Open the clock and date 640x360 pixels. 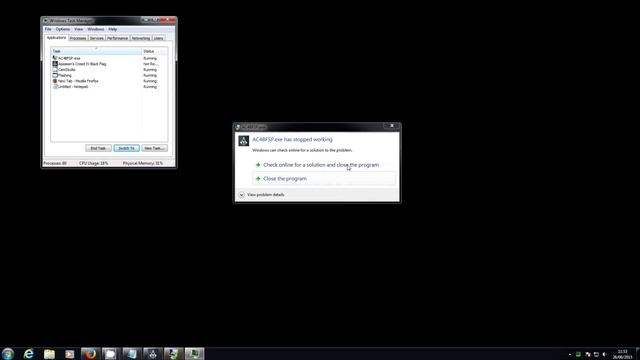click(x=622, y=354)
